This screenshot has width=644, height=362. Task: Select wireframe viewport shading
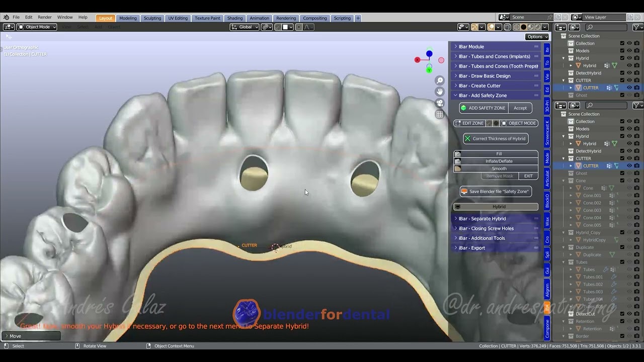click(516, 27)
